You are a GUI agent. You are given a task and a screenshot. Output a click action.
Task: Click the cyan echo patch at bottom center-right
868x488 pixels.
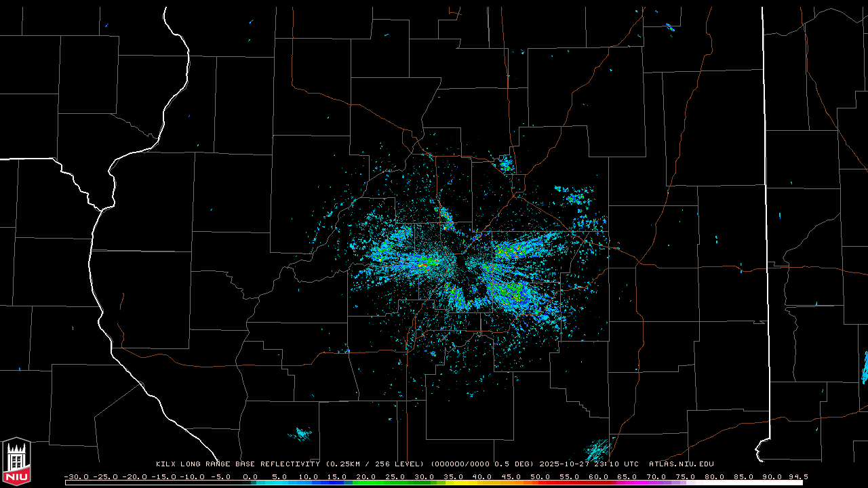[x=598, y=449]
